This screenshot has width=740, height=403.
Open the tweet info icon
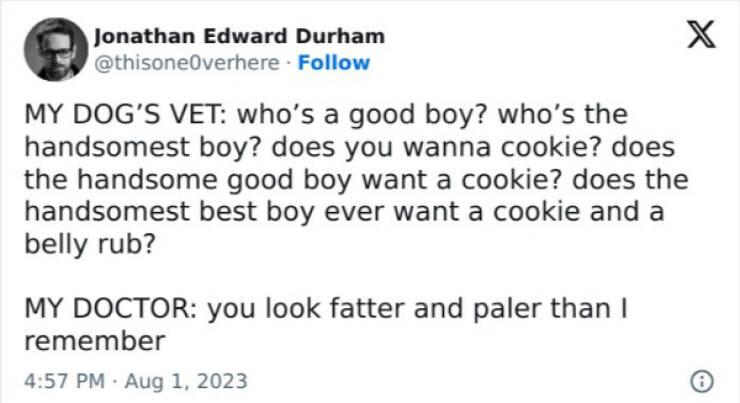click(x=702, y=381)
